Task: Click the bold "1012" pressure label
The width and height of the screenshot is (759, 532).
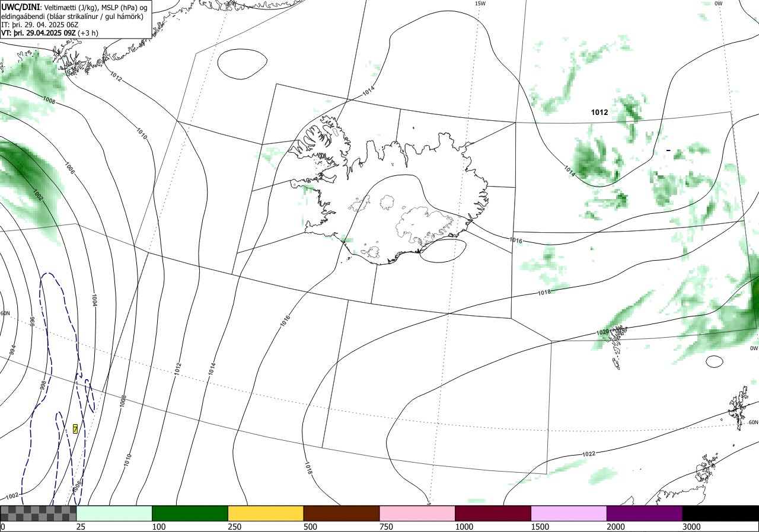Action: click(x=599, y=112)
